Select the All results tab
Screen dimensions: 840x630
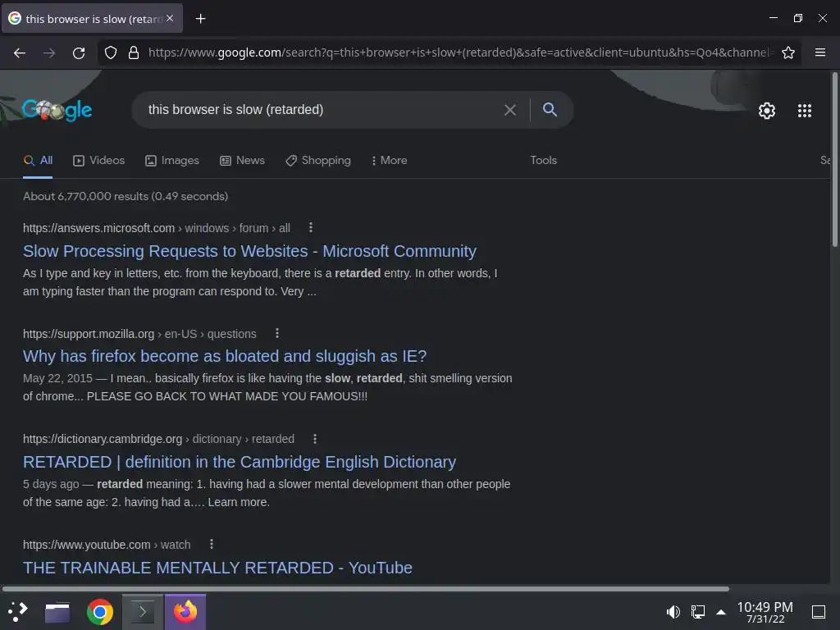click(38, 160)
